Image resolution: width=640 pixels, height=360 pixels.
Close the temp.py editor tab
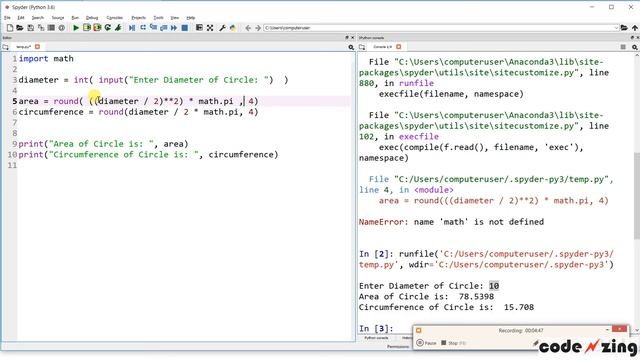37,47
